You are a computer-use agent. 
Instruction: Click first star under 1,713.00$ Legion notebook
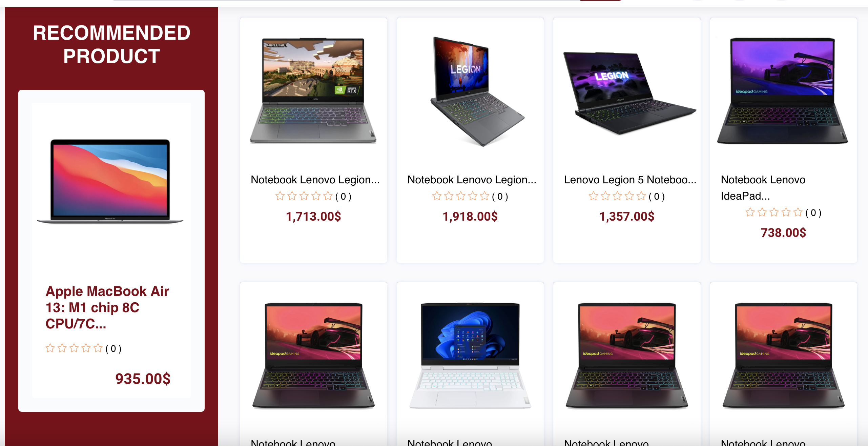[x=280, y=196]
